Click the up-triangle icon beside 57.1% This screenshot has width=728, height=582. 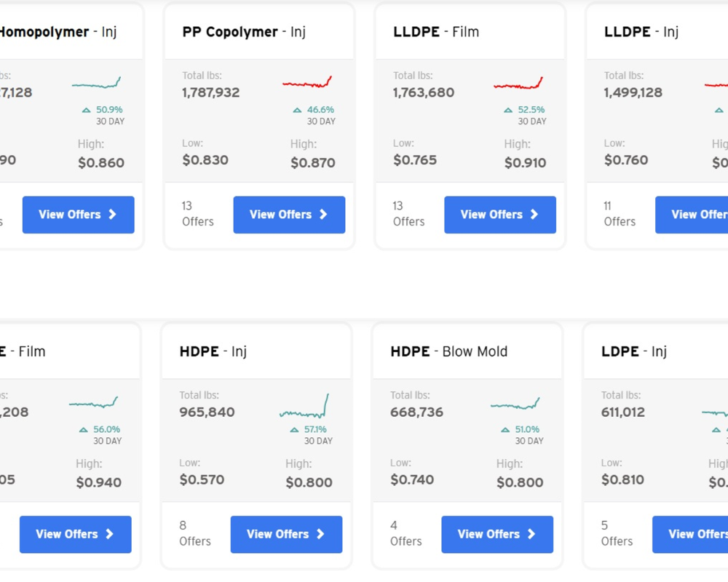click(x=294, y=430)
